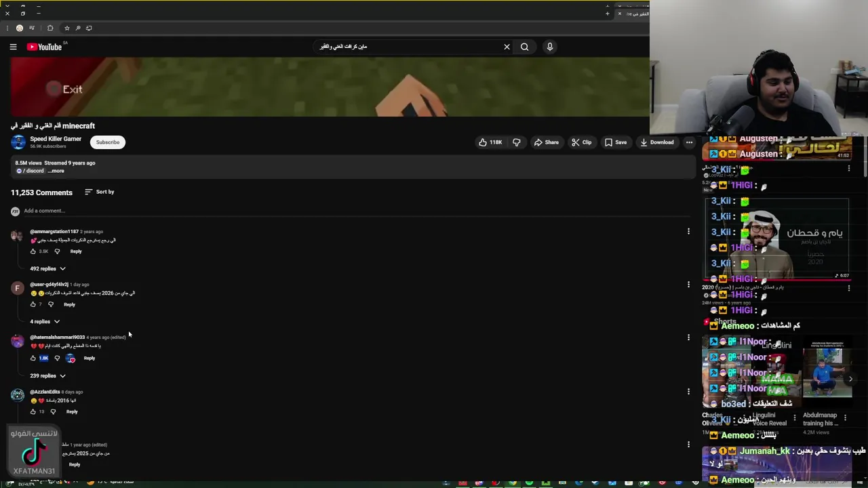
Task: Dislike @ammargstation1187's comment
Action: (x=57, y=251)
